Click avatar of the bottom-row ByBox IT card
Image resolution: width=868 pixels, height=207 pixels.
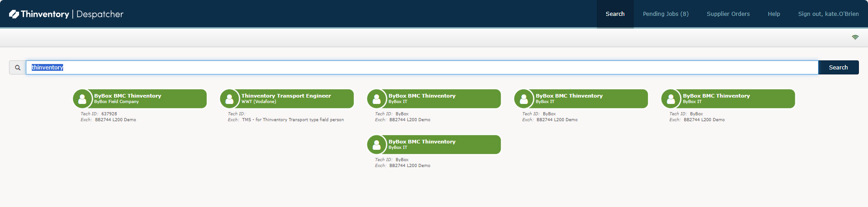[x=376, y=144]
